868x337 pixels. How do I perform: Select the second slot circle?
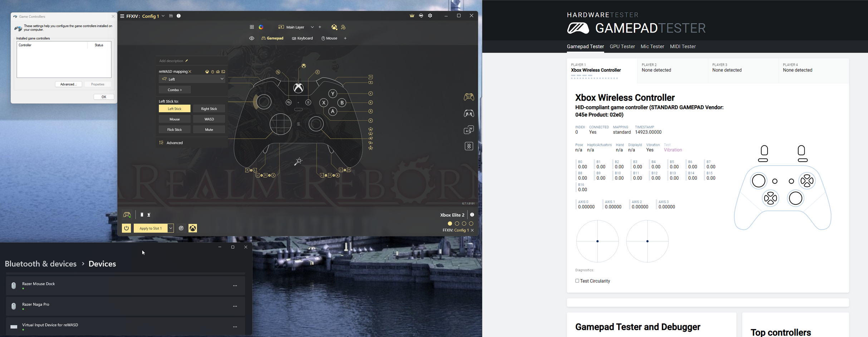[457, 224]
